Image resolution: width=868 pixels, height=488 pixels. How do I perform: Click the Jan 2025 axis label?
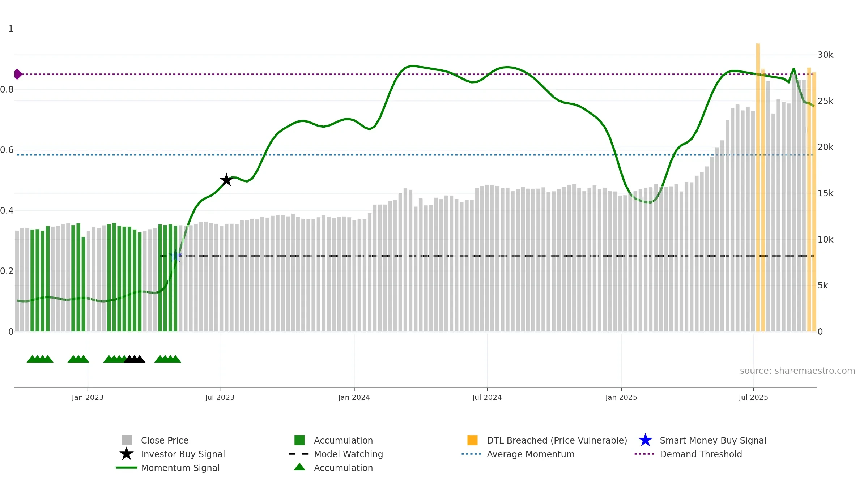pos(621,397)
